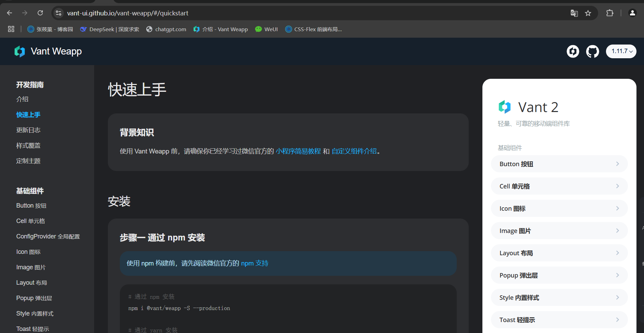Follow the npm 支持 link
Viewport: 644px width, 333px height.
coord(255,263)
